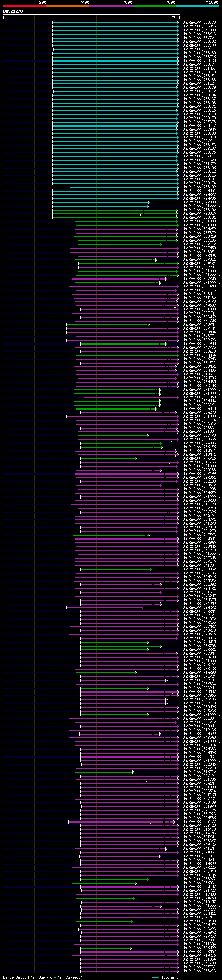222x980 pixels.
Task: Click the UniRef100_B9IMG7 label
Action: point(199,68)
